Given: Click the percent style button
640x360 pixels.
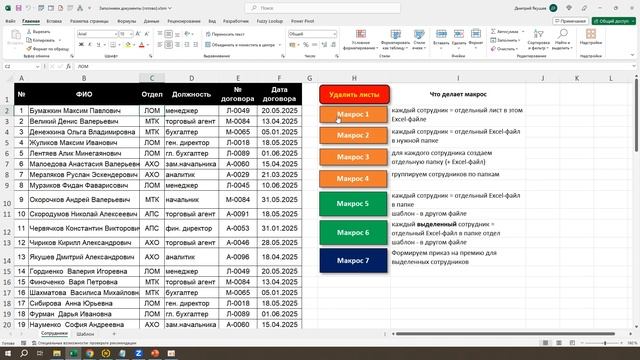Looking at the screenshot, I should pyautogui.click(x=306, y=44).
